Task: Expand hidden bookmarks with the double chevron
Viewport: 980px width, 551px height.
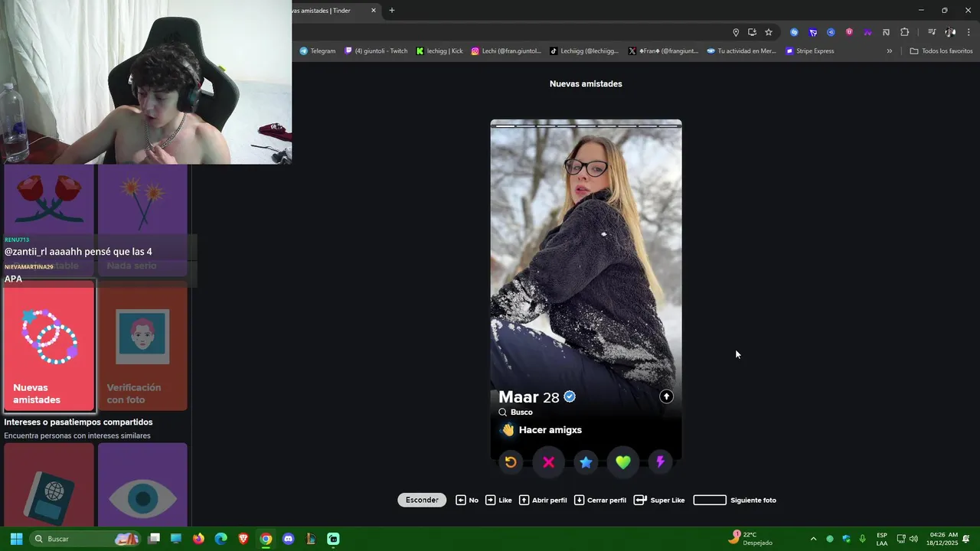Action: 889,51
